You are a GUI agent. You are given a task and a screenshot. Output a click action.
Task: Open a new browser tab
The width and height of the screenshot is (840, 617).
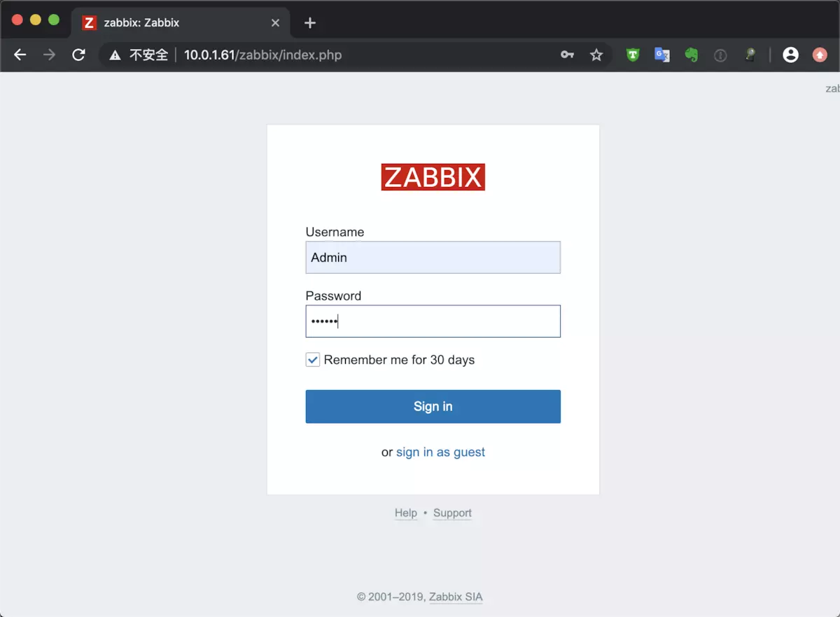(x=309, y=22)
